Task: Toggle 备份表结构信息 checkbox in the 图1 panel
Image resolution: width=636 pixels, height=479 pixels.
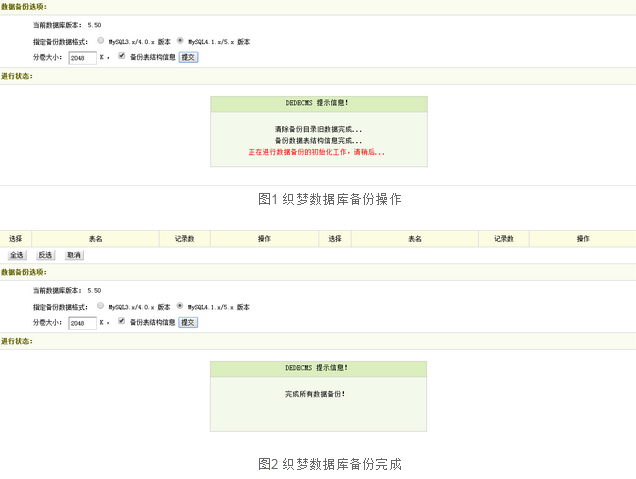Action: (122, 57)
